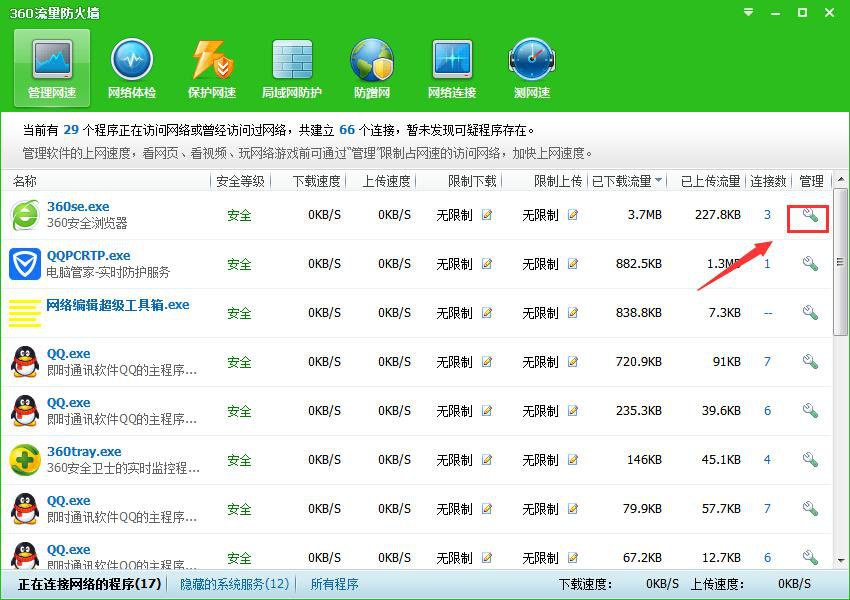Screen dimensions: 850x600
Task: Open manage wrench for QQPCRTP.exe row
Action: point(810,264)
